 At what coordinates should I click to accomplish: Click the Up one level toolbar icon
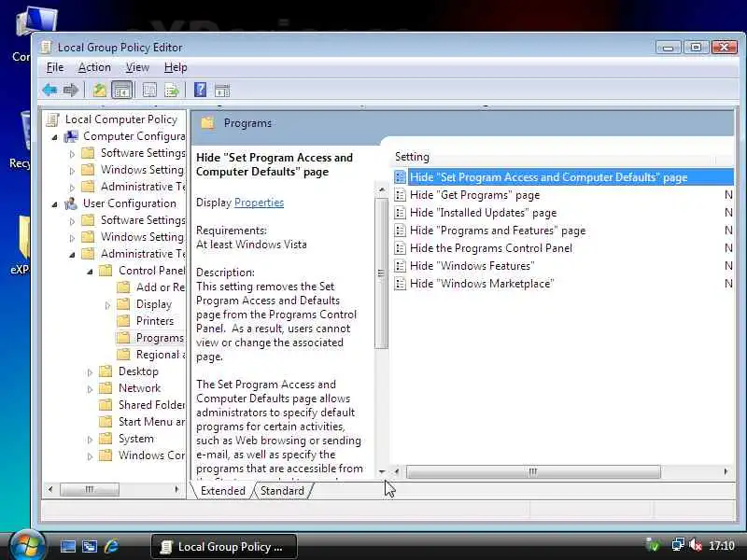[99, 90]
